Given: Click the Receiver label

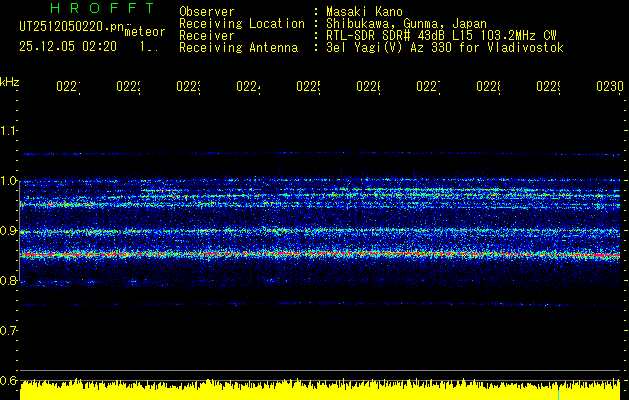Looking at the screenshot, I should (207, 36).
